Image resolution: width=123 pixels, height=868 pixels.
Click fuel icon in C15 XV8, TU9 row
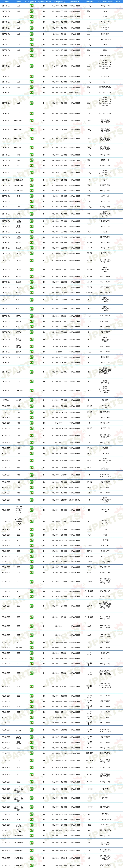pyautogui.click(x=32, y=196)
